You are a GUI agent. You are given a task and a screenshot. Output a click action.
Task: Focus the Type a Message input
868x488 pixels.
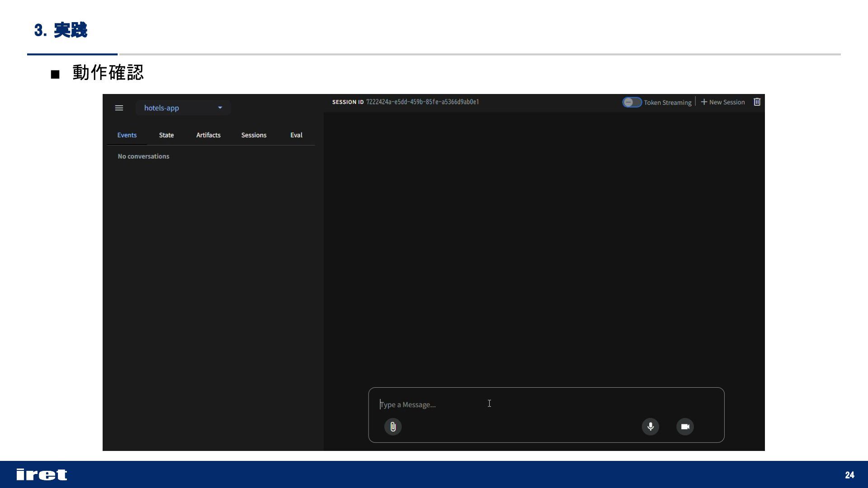(546, 404)
